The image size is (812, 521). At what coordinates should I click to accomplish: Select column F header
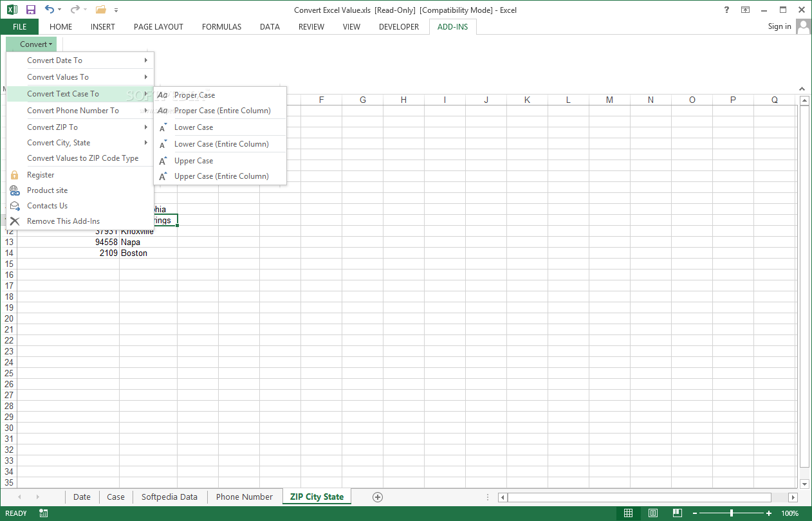point(321,100)
